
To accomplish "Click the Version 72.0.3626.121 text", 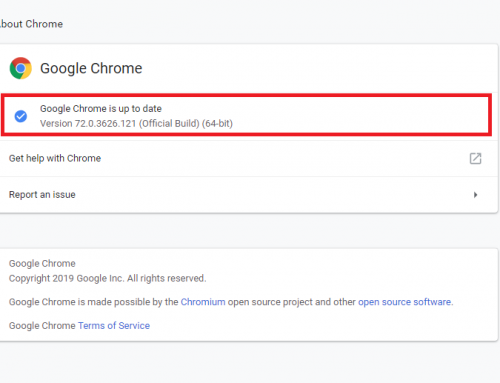I will [x=136, y=123].
